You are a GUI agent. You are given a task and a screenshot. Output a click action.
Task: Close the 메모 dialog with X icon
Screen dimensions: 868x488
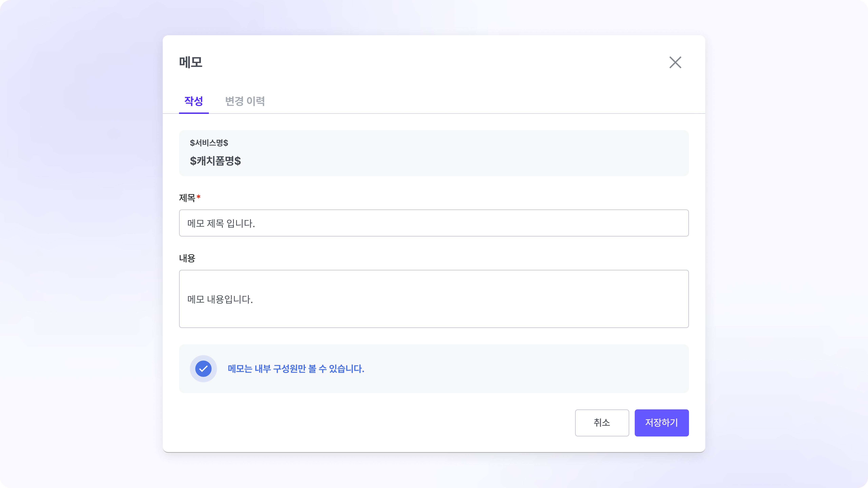(675, 62)
